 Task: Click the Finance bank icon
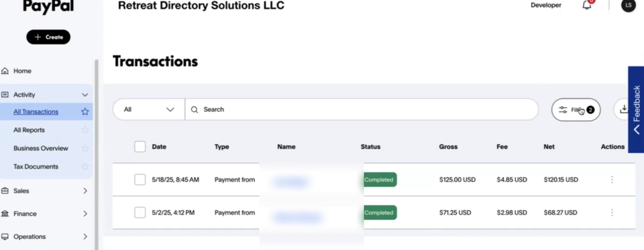(x=5, y=213)
